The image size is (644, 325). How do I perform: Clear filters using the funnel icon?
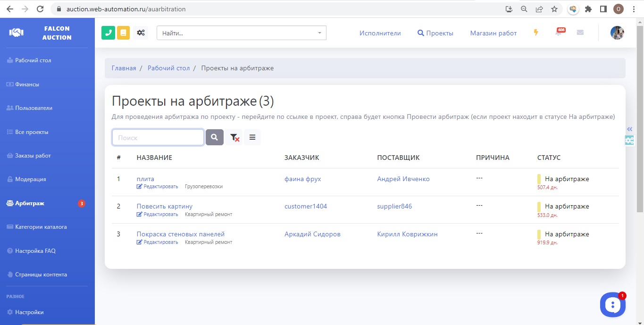[234, 137]
